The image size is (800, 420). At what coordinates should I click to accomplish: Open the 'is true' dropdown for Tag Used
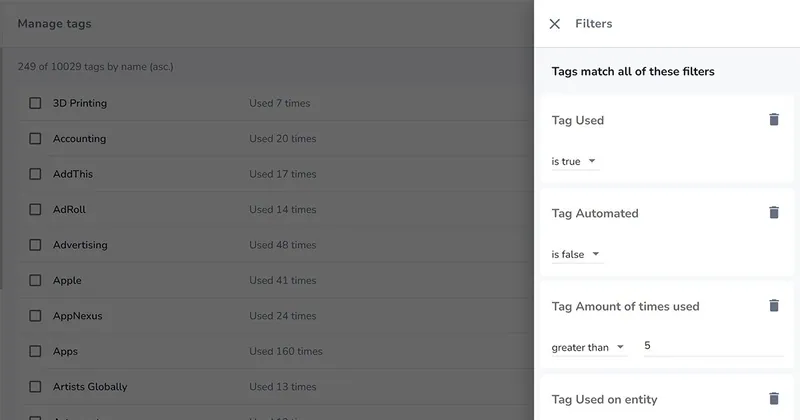tap(574, 161)
